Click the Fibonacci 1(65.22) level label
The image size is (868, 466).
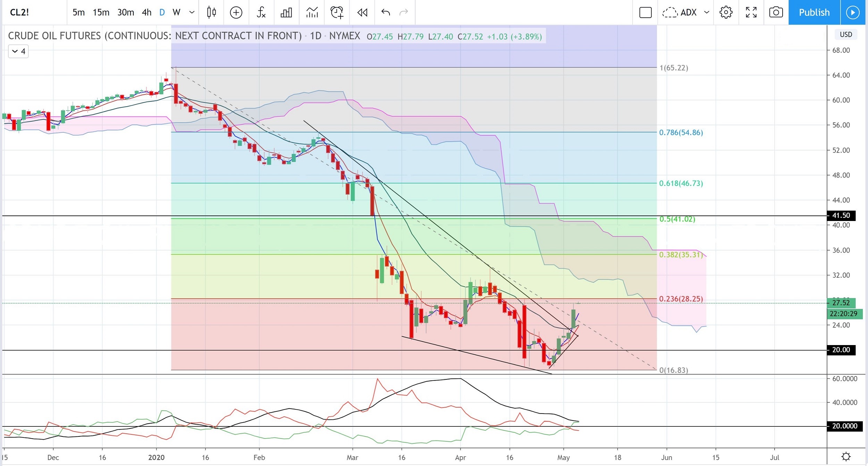point(674,68)
